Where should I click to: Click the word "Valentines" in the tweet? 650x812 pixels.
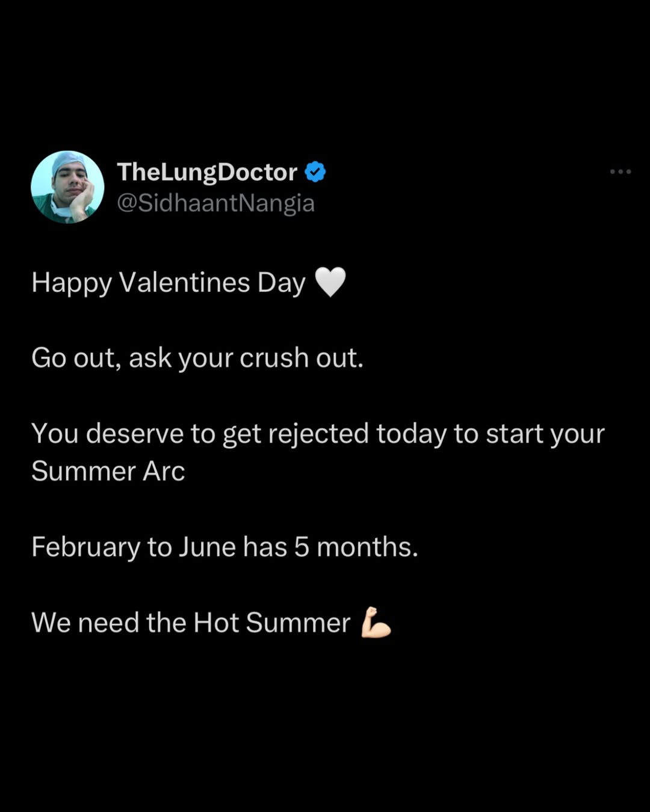[184, 283]
